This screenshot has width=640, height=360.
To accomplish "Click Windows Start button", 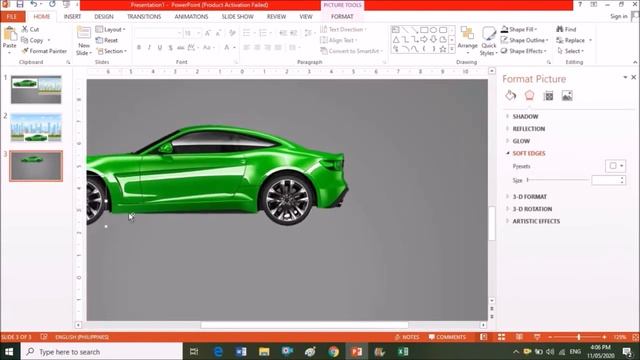I will [x=9, y=351].
